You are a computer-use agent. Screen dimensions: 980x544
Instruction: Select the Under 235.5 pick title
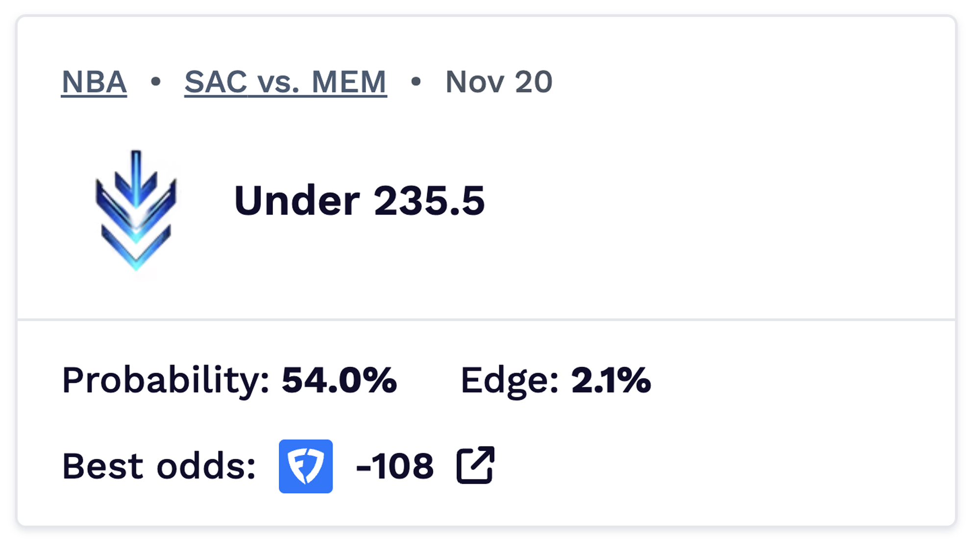[x=359, y=201]
